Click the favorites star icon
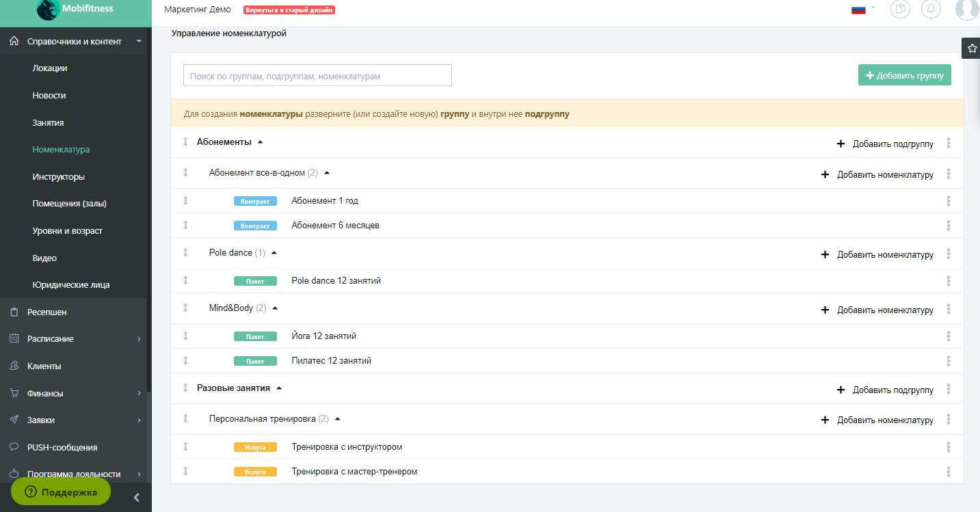The image size is (980, 512). point(972,48)
